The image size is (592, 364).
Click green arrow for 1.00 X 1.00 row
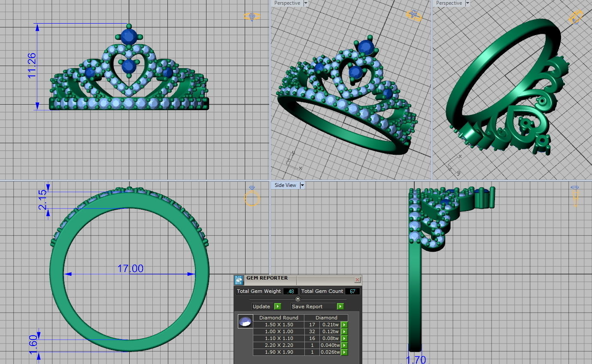(344, 332)
